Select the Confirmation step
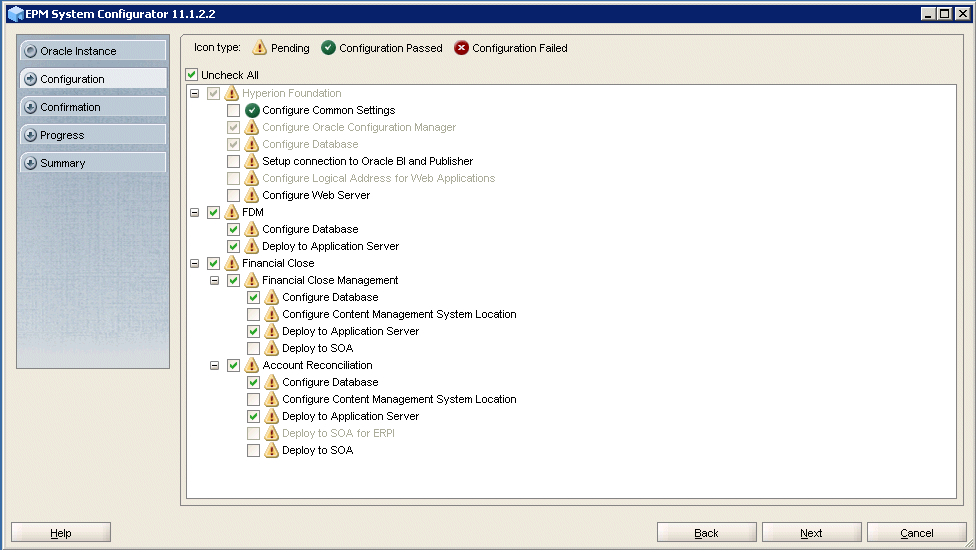 [93, 107]
